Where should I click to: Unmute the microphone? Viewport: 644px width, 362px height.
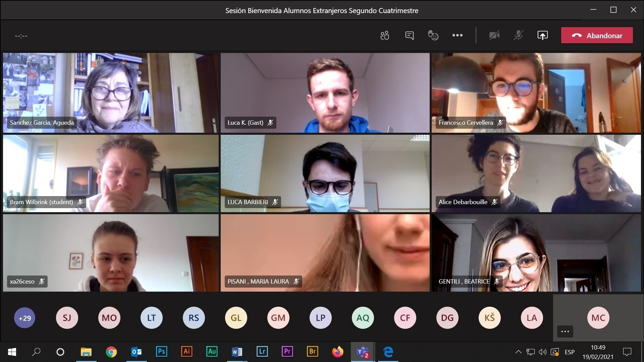[x=518, y=35]
